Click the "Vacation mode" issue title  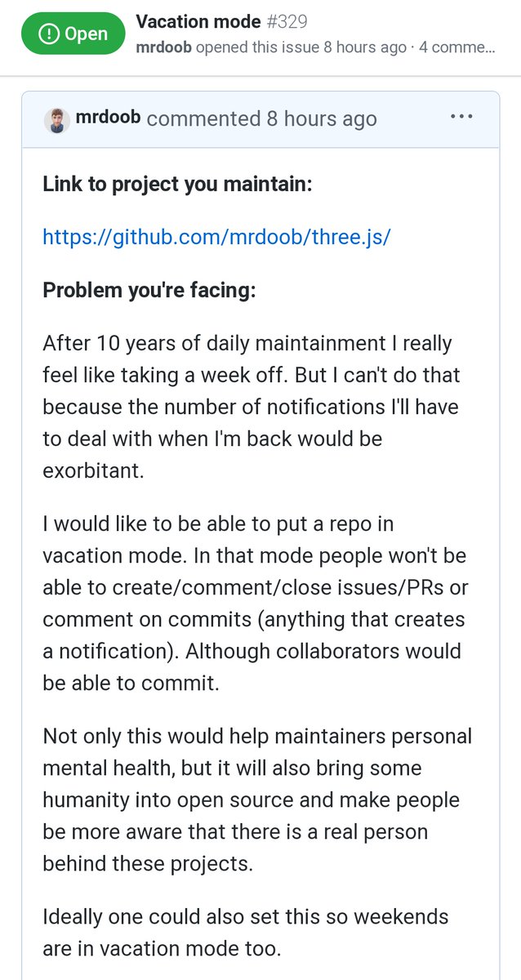(x=198, y=21)
